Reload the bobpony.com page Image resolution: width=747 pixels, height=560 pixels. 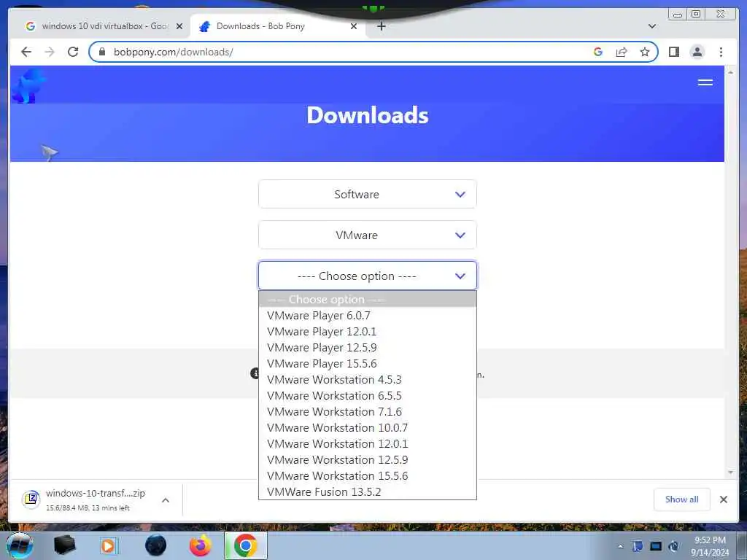pyautogui.click(x=73, y=52)
